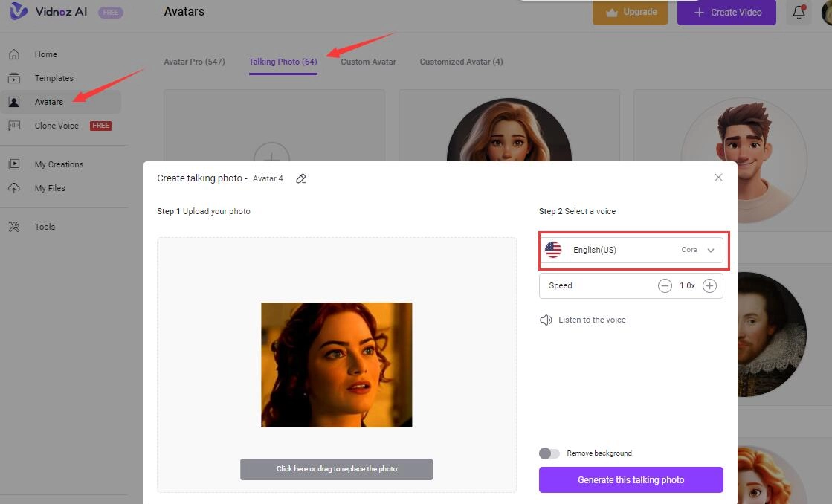Image resolution: width=832 pixels, height=504 pixels.
Task: Click the notification bell icon
Action: [799, 13]
